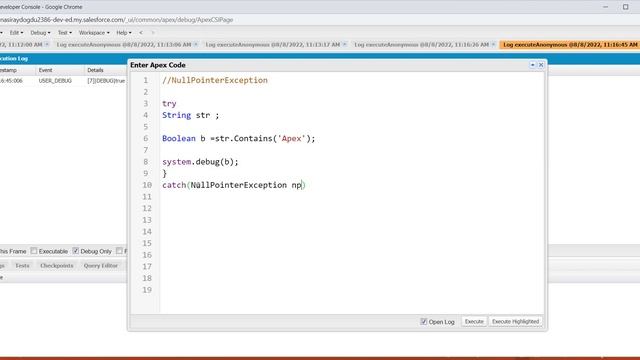Switch to the 11:13:17 AM log tab

pos(273,44)
